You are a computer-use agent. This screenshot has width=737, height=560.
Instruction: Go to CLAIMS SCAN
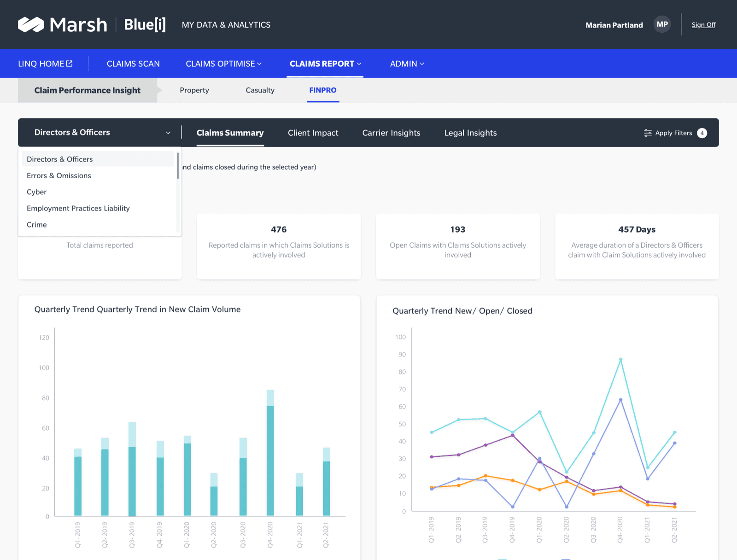(x=133, y=64)
